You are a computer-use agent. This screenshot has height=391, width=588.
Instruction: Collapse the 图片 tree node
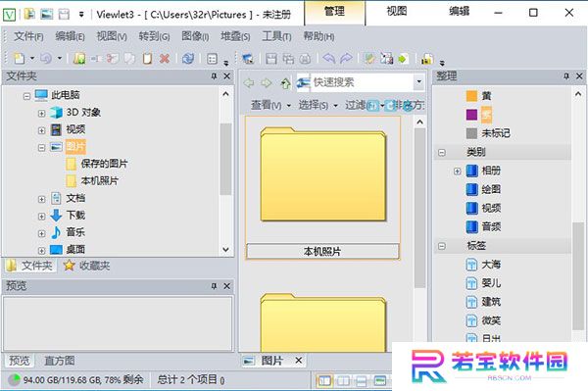point(41,147)
